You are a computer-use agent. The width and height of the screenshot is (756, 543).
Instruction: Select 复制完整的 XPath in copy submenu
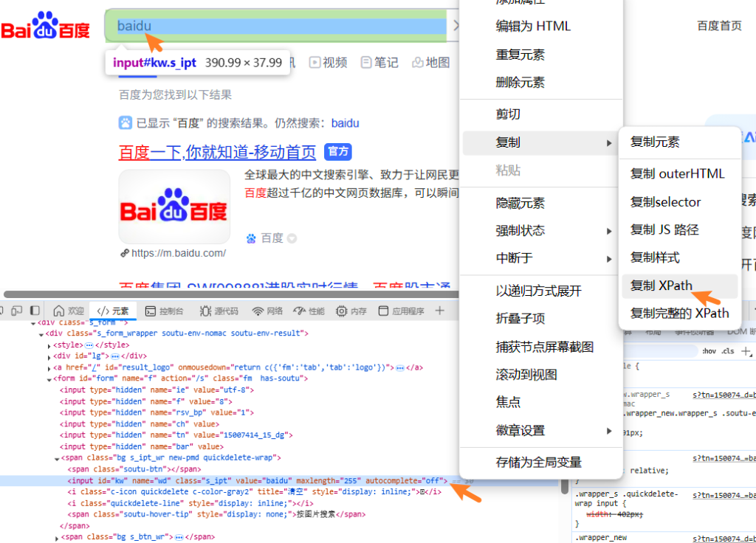(680, 314)
